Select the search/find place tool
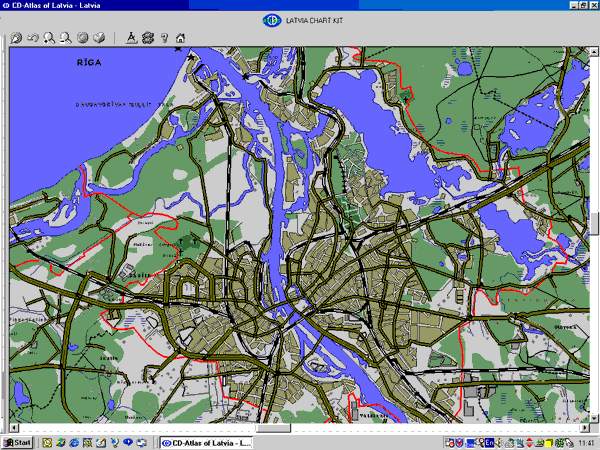This screenshot has width=600, height=450. (16, 38)
